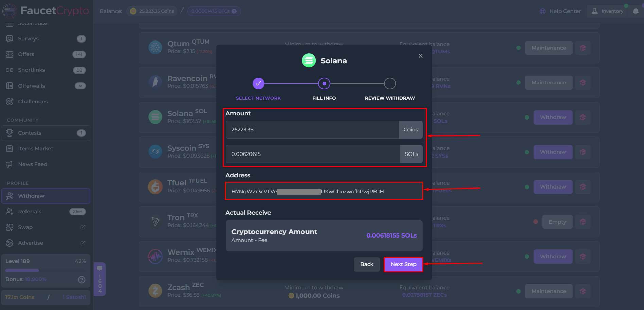
Task: Open News Feed in sidebar
Action: tap(46, 164)
